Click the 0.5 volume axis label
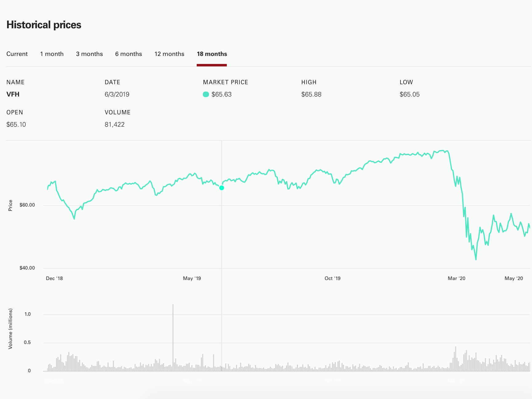The image size is (532, 399). click(27, 342)
